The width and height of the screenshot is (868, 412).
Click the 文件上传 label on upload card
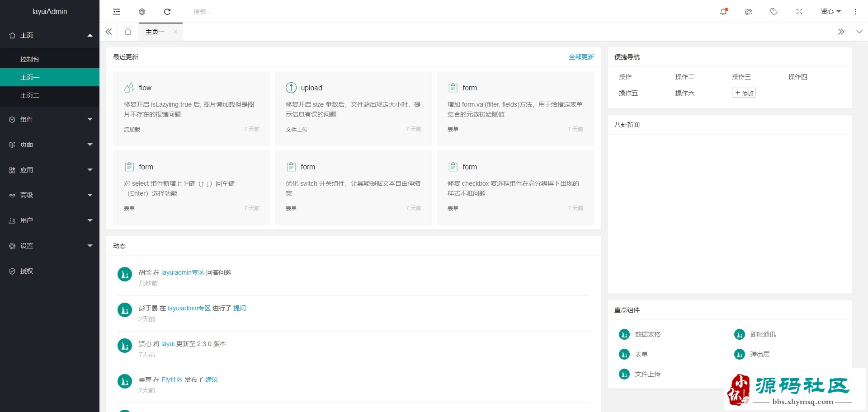click(x=297, y=129)
